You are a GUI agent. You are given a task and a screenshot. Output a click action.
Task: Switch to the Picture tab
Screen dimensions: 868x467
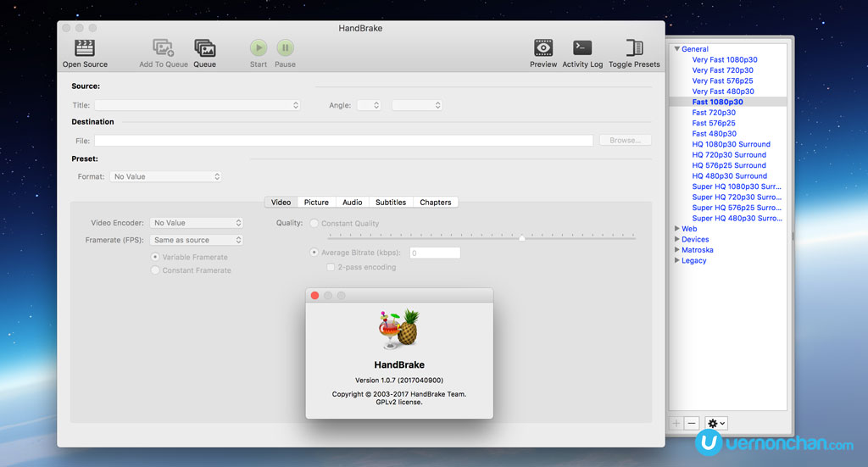[x=316, y=202]
